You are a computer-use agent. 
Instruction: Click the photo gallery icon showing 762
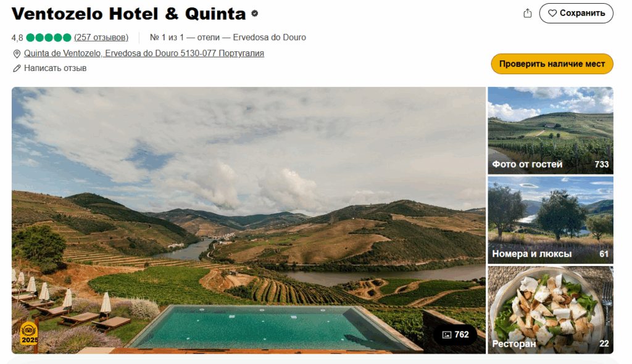pyautogui.click(x=447, y=334)
